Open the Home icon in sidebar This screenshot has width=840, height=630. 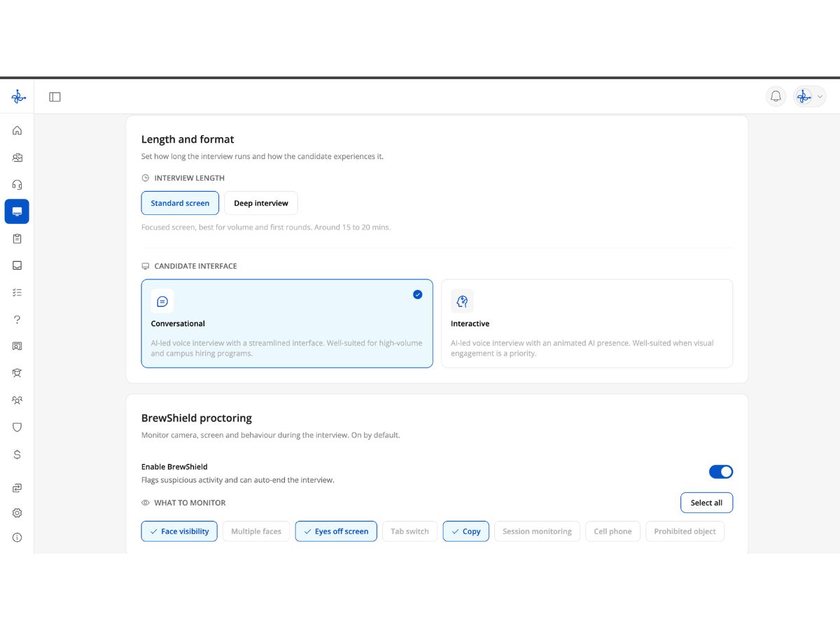pos(17,130)
